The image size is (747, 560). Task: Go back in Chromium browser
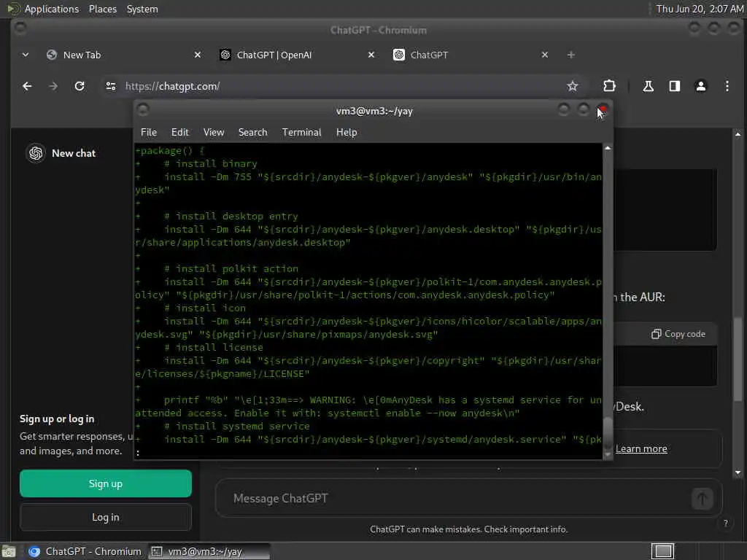(27, 86)
